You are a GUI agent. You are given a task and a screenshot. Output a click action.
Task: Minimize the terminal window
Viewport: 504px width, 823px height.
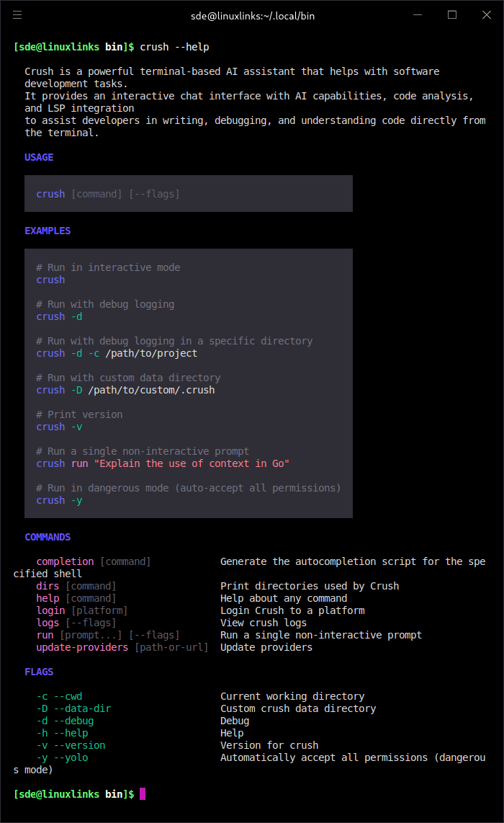418,14
